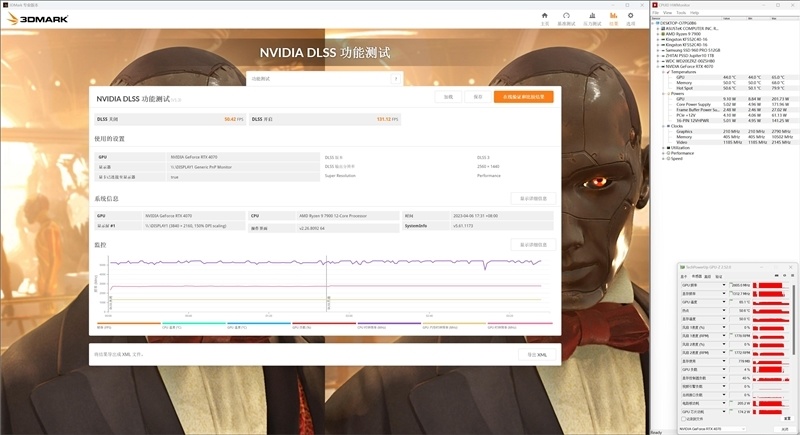Viewport: 800px width, 435px height.
Task: Expand the ZHITAI PSSD Jupiter10 1TB node
Action: [x=658, y=56]
